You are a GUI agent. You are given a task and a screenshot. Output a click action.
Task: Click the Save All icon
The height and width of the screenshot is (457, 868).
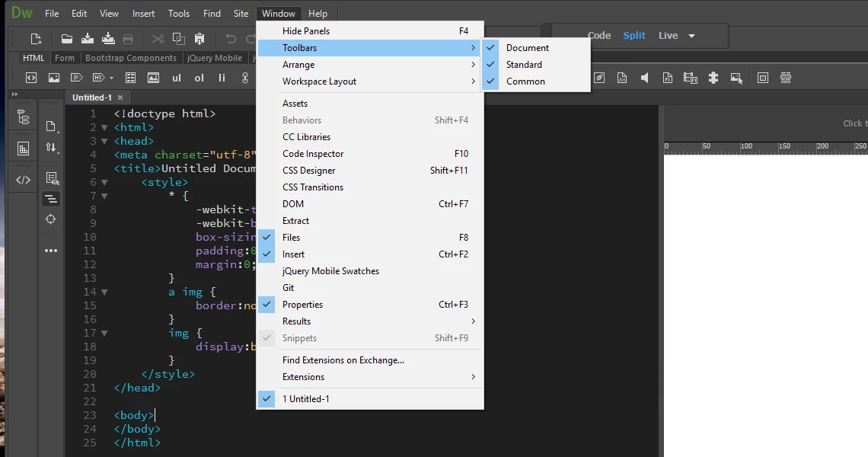(108, 38)
